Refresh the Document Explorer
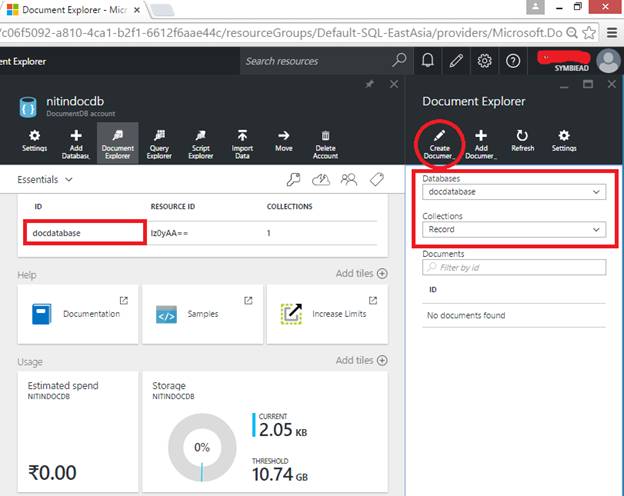The width and height of the screenshot is (624, 496). point(523,141)
